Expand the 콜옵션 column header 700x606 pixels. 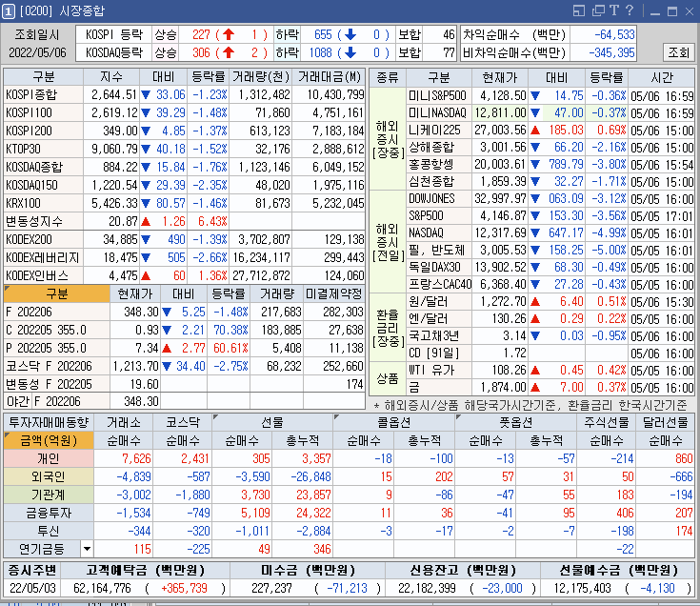393,422
